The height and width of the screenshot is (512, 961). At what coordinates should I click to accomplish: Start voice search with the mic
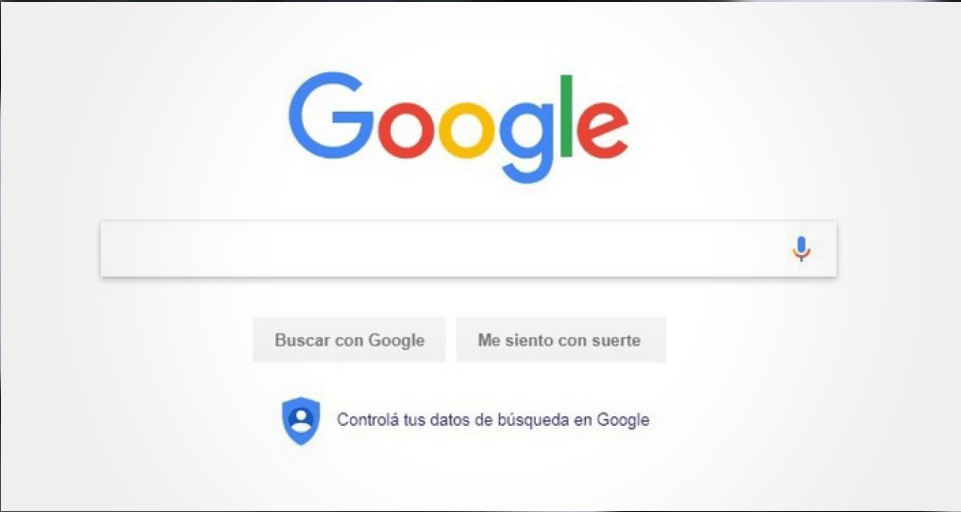tap(801, 248)
